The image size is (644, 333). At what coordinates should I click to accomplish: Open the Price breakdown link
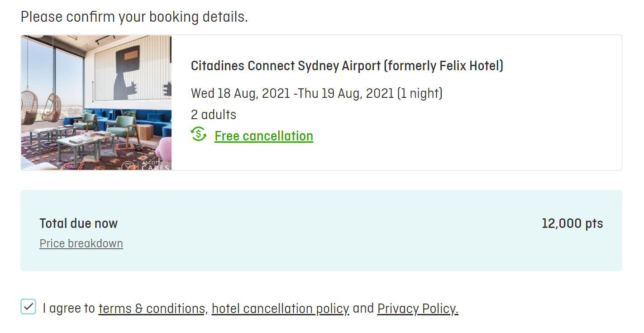click(x=81, y=244)
